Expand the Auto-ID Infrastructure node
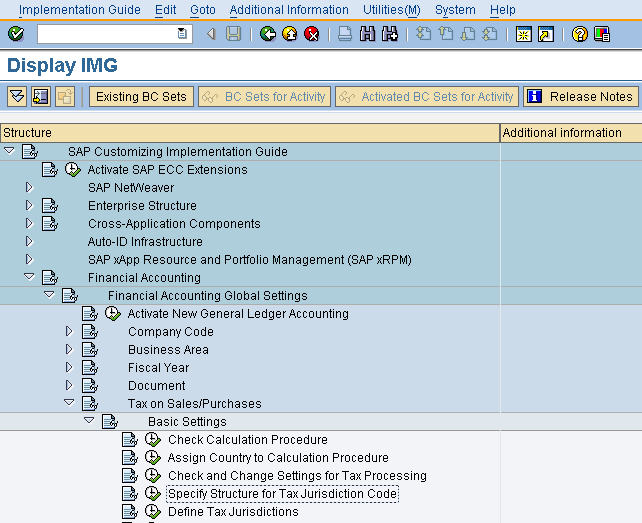This screenshot has width=642, height=523. 29,241
